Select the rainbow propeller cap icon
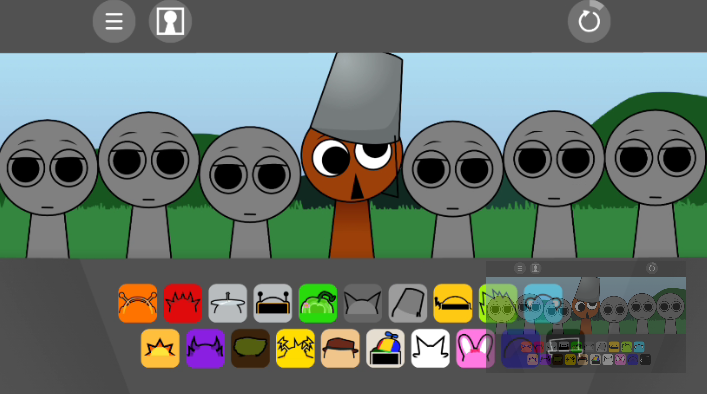The height and width of the screenshot is (394, 707). (x=386, y=348)
